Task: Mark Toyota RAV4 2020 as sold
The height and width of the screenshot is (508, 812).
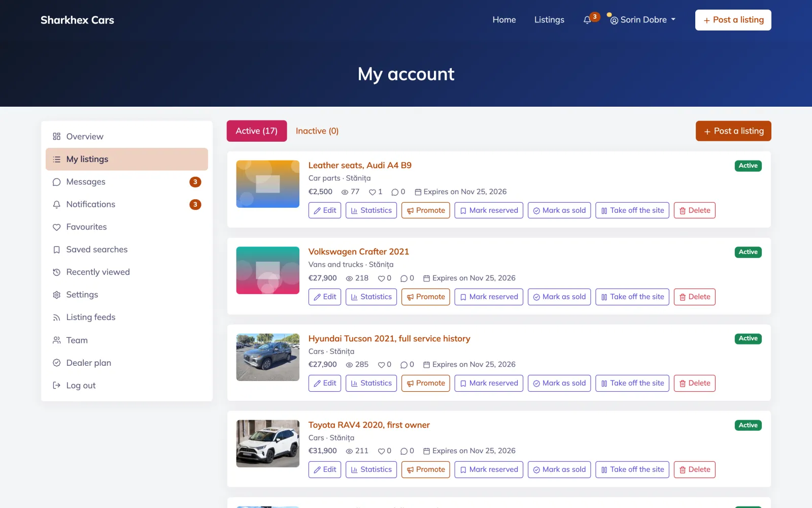Action: pos(559,469)
